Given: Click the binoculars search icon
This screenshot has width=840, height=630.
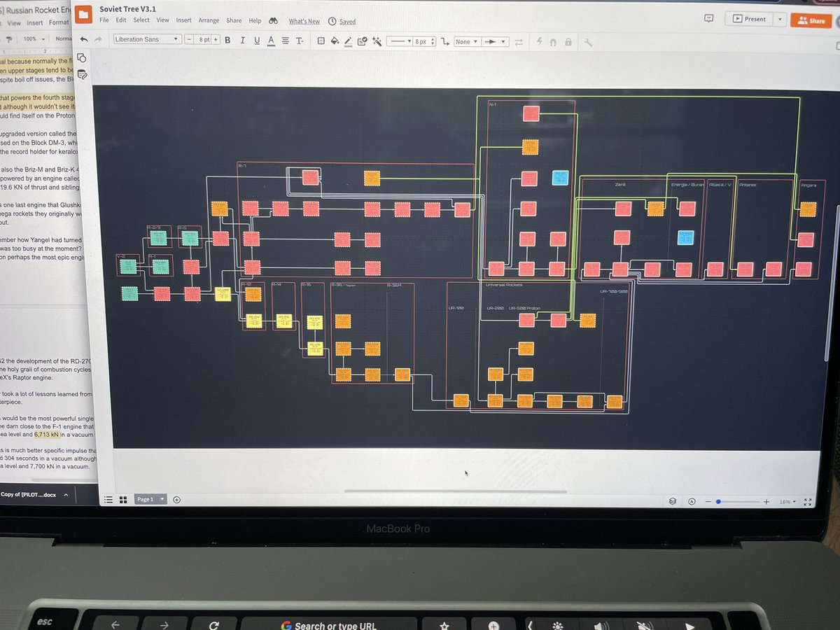Looking at the screenshot, I should (x=274, y=20).
